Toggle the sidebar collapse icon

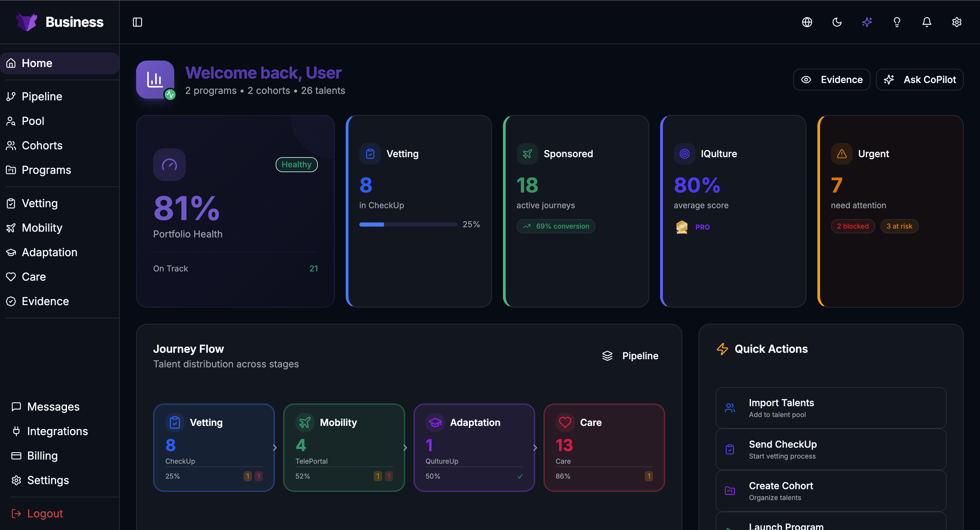137,22
